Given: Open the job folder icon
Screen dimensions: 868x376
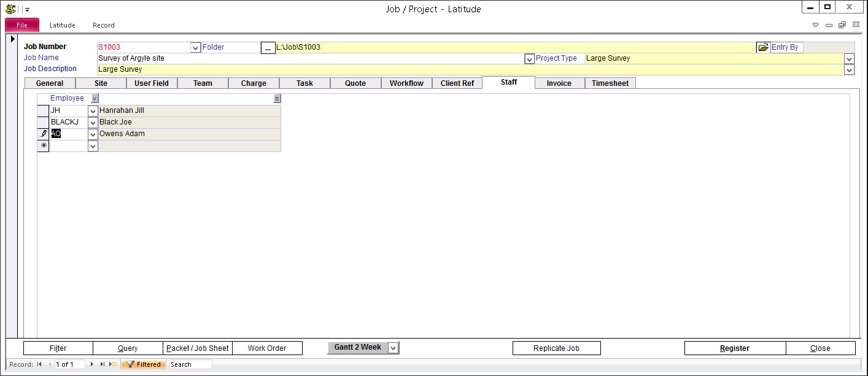Looking at the screenshot, I should (x=762, y=47).
